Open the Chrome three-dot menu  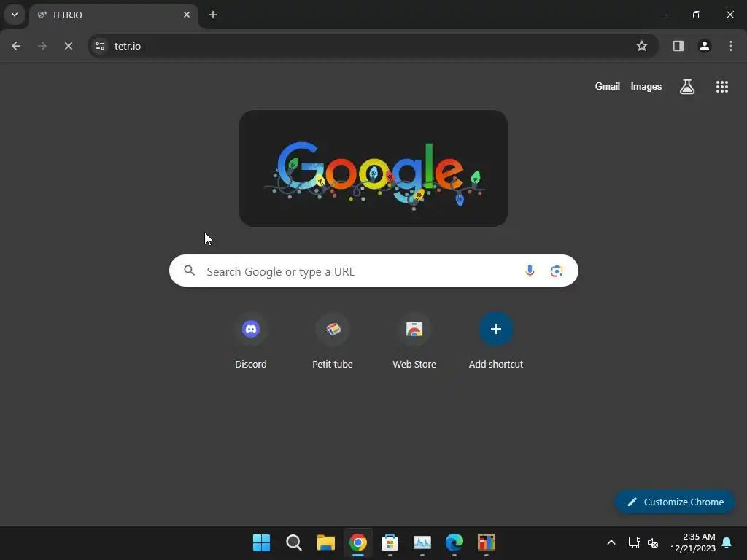731,46
